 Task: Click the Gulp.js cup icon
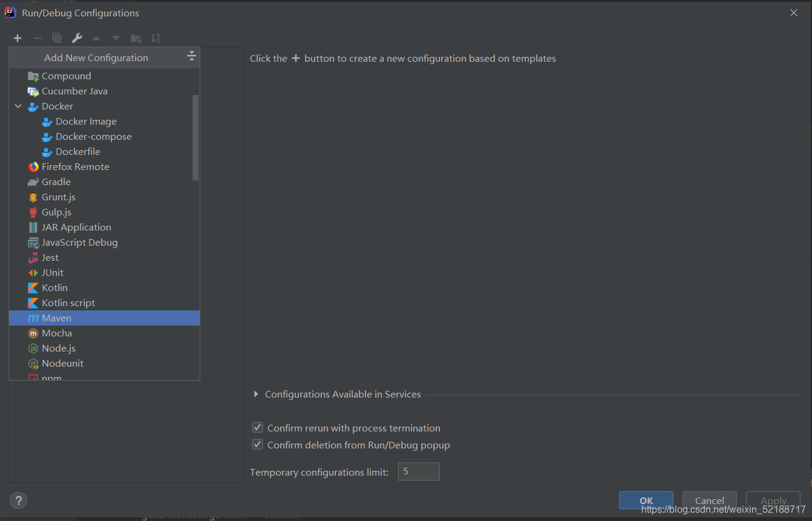click(33, 212)
